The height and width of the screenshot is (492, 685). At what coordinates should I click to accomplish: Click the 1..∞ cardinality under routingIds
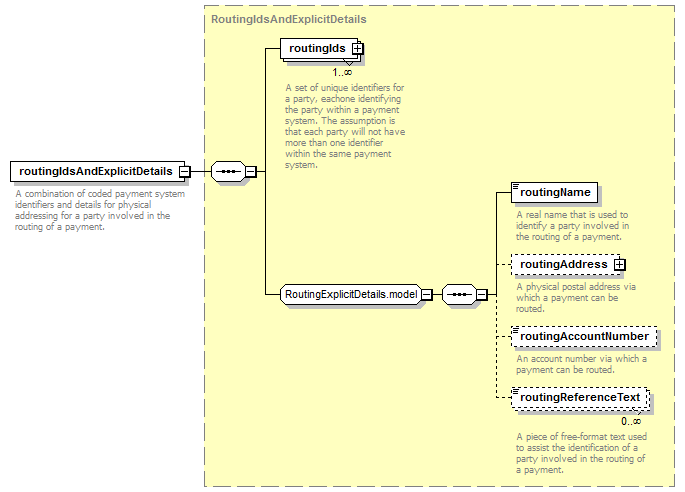(342, 73)
